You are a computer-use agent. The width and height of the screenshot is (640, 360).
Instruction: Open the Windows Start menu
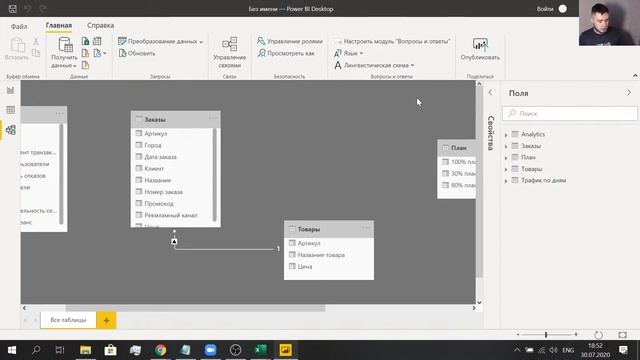12,350
